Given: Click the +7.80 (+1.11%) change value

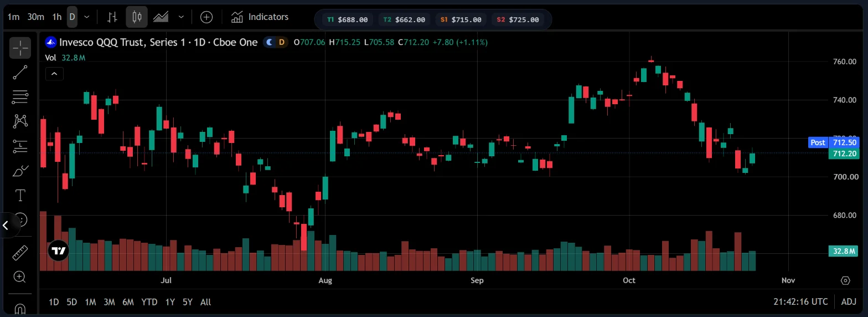Looking at the screenshot, I should (460, 42).
